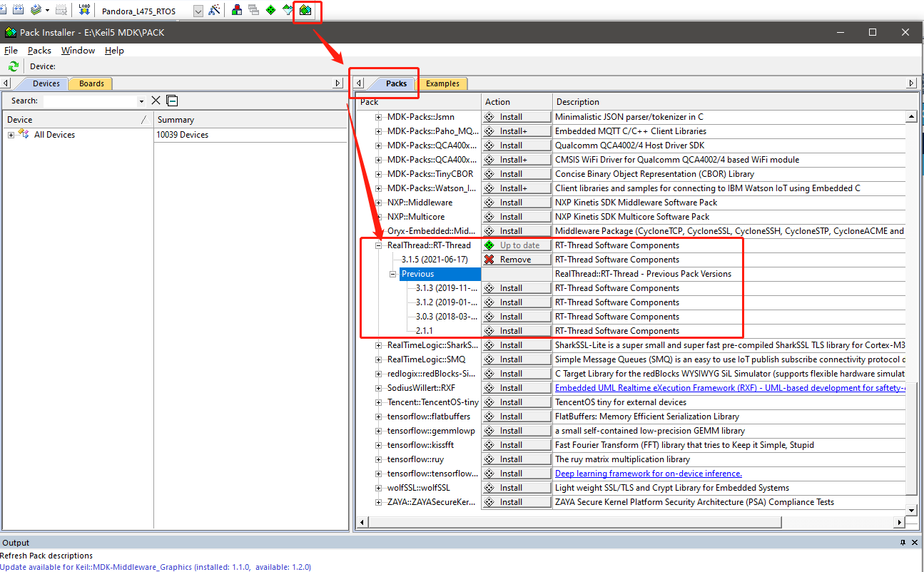
Task: Open the Deep learning framework link
Action: (x=648, y=474)
